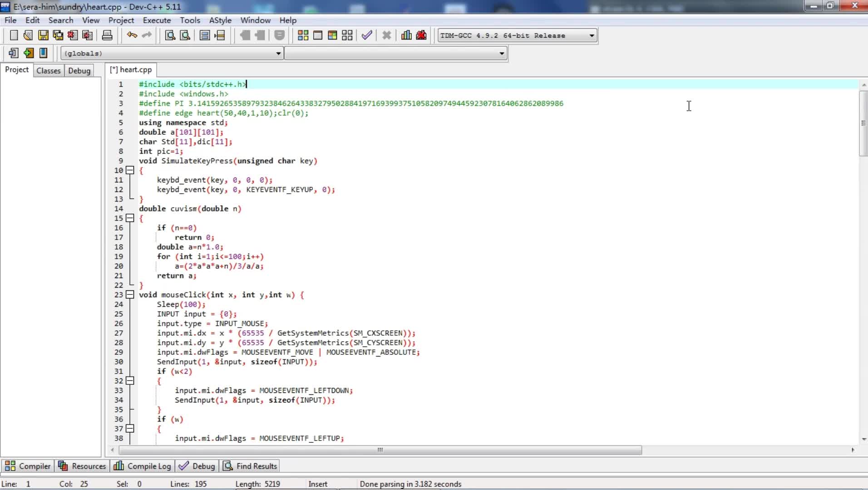Switch to the Classes side tab
Viewport: 868px width, 490px height.
pos(49,71)
